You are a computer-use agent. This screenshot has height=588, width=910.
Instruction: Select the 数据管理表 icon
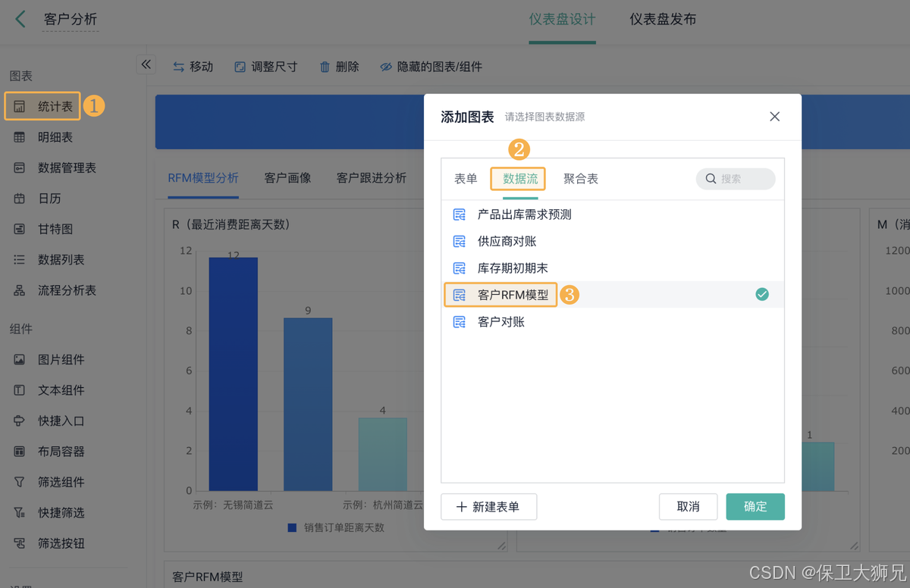tap(20, 168)
